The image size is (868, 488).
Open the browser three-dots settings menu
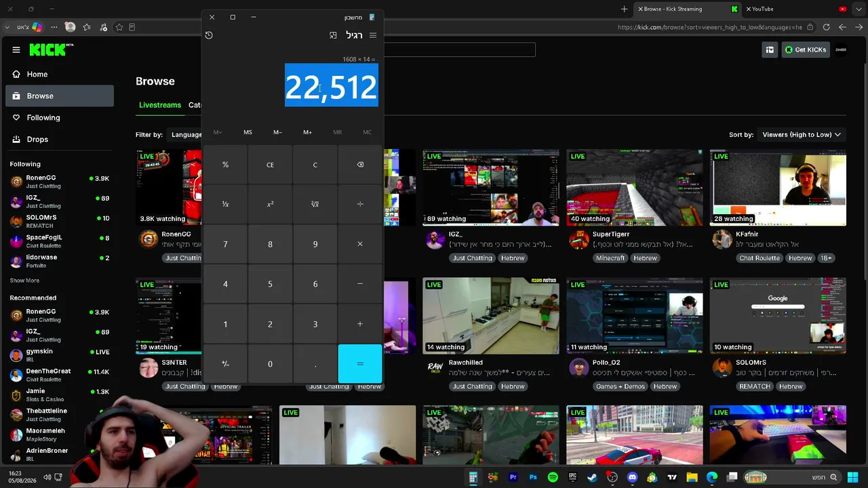(x=54, y=27)
